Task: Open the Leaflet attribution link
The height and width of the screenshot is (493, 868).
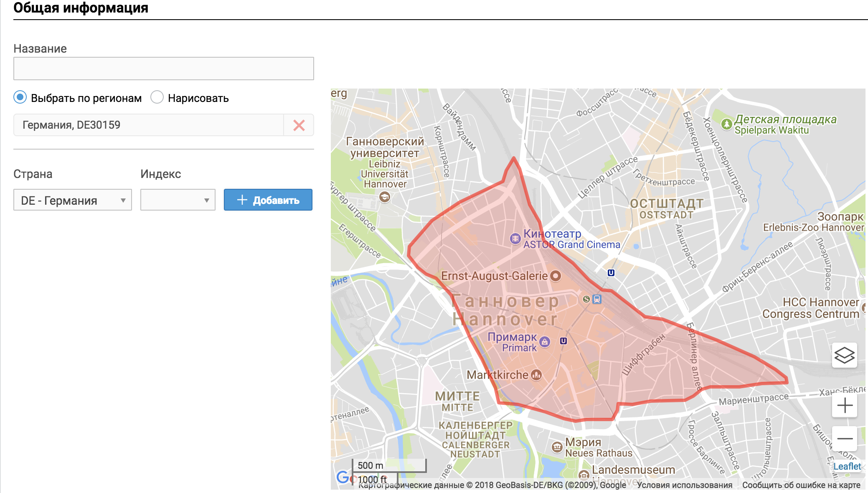Action: [x=847, y=466]
